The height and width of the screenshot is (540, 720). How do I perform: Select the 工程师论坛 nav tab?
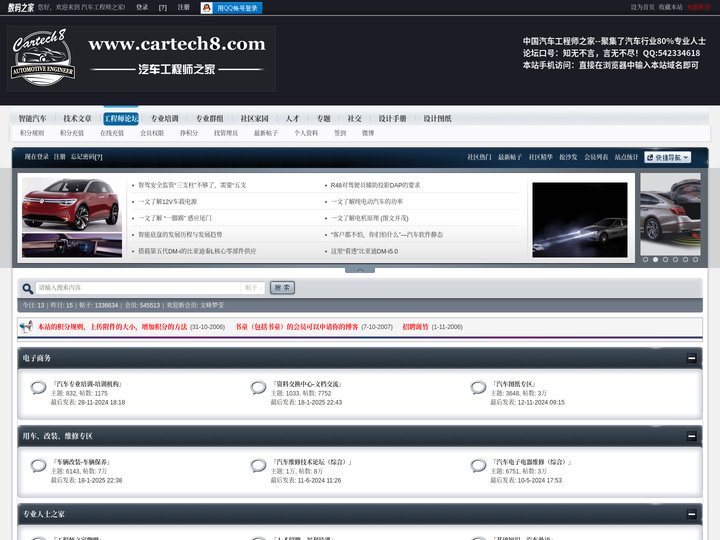[x=121, y=118]
